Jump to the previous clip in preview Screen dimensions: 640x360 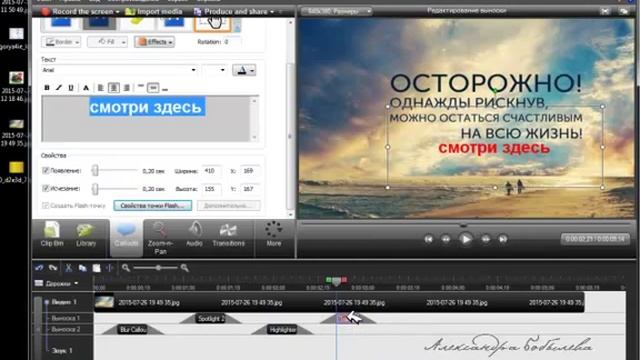[428, 239]
